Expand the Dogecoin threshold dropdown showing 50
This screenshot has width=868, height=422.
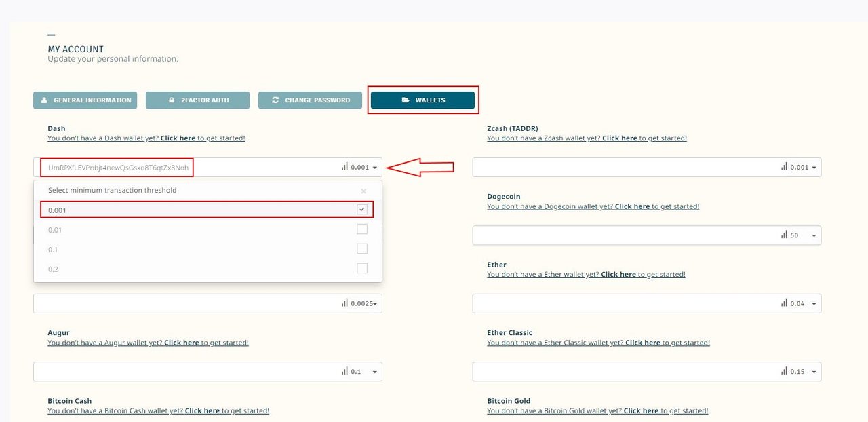813,235
